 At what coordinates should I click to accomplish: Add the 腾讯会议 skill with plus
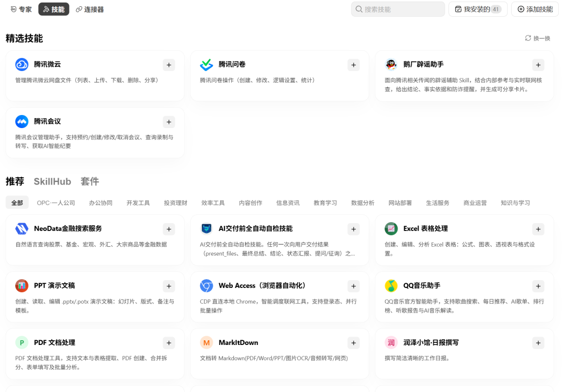(x=168, y=122)
